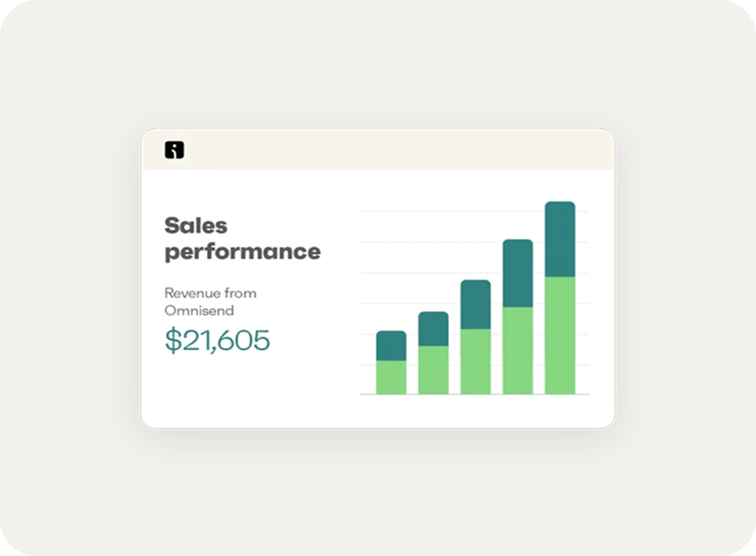The width and height of the screenshot is (756, 556).
Task: Select dark teal segment of the fourth bar
Action: 517,273
